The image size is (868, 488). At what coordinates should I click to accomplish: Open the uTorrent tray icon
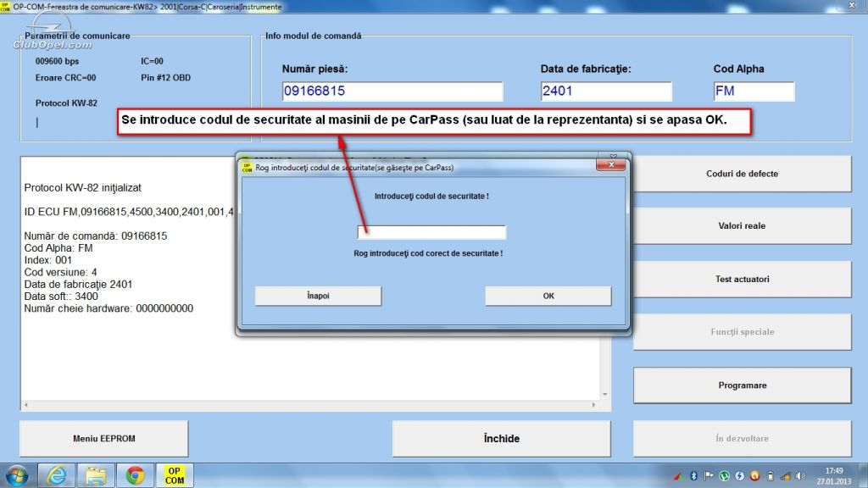coord(724,476)
